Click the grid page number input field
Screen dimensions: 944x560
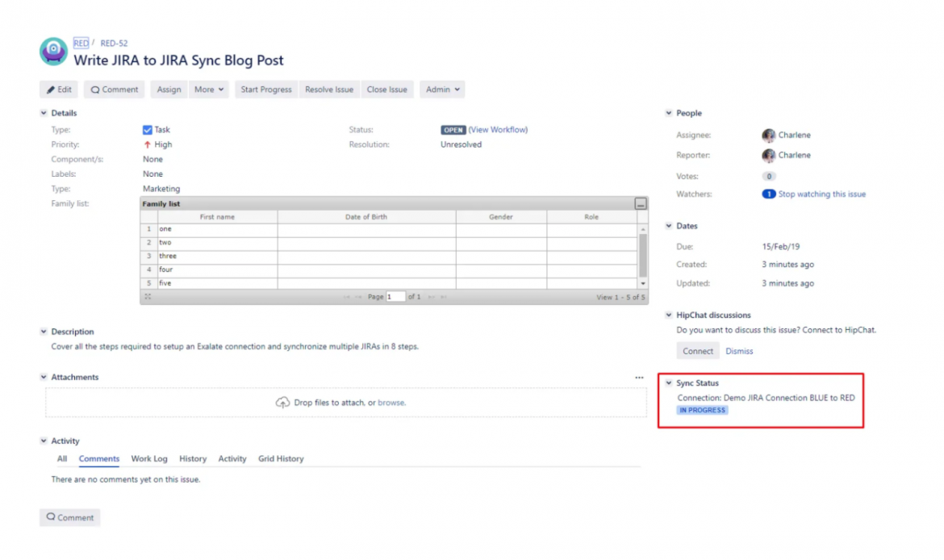tap(395, 297)
